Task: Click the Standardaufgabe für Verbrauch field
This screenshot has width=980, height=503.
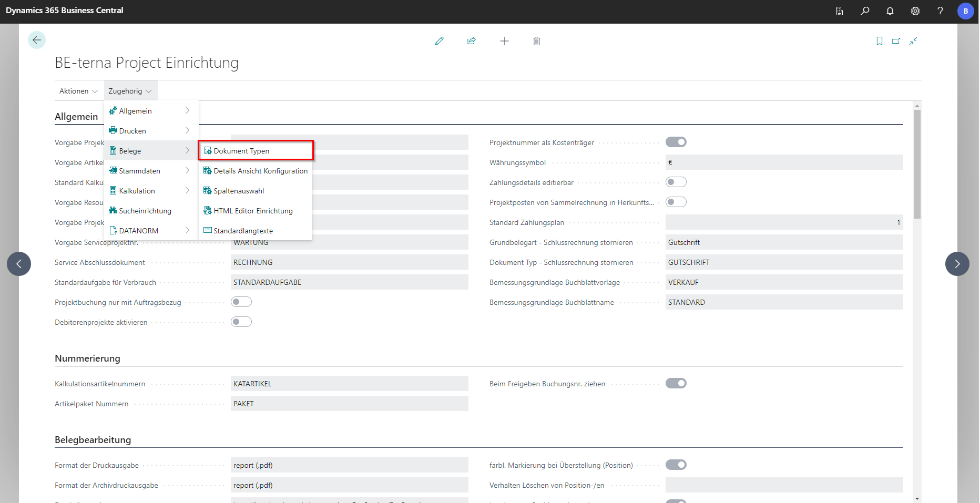Action: 349,282
